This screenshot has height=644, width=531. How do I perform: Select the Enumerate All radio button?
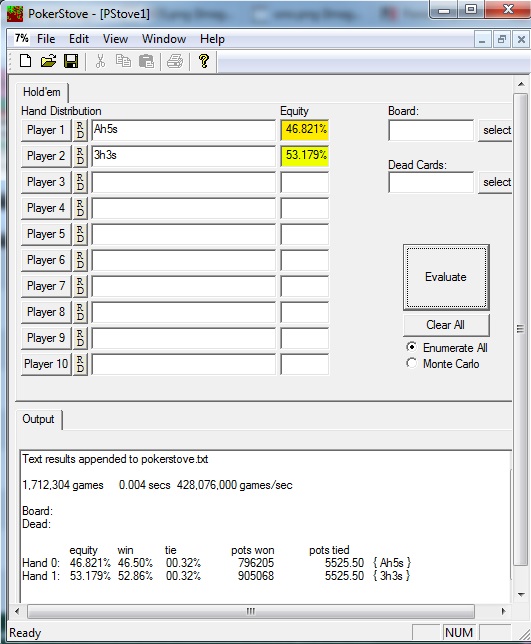pyautogui.click(x=411, y=347)
